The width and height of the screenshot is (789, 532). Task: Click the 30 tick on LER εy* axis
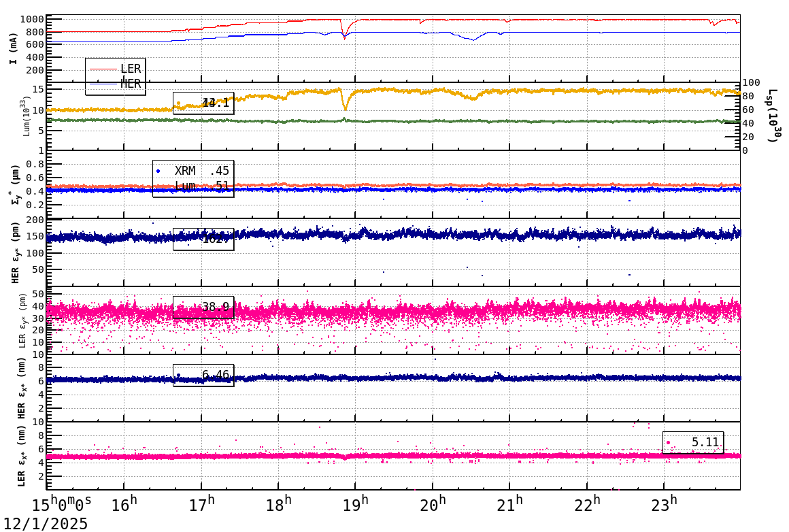[x=39, y=318]
